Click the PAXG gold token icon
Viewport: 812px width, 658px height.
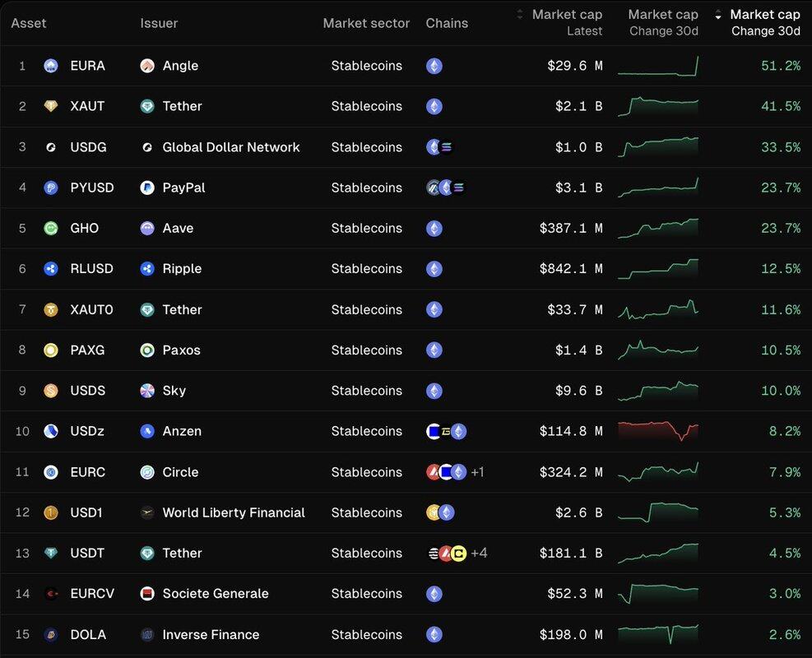pos(51,350)
